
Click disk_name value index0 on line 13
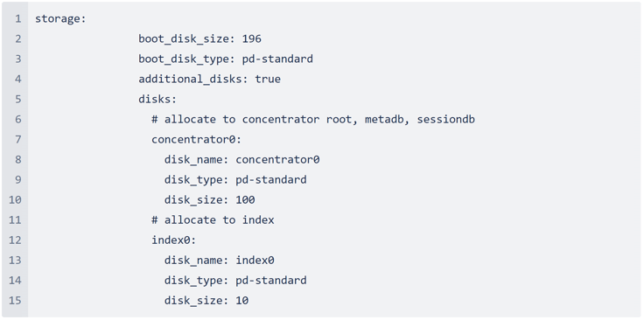255,260
